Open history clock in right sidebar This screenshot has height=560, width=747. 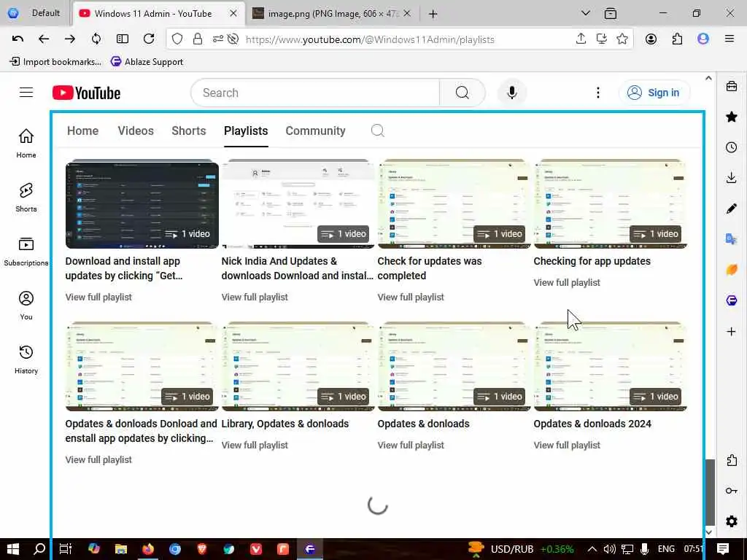click(732, 147)
